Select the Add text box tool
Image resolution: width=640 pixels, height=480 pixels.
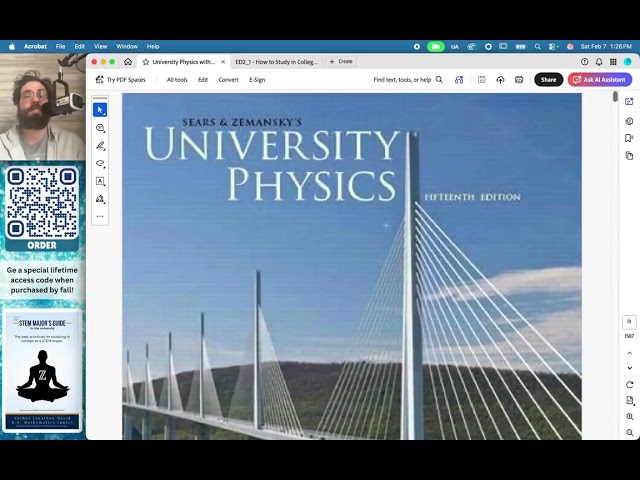100,181
